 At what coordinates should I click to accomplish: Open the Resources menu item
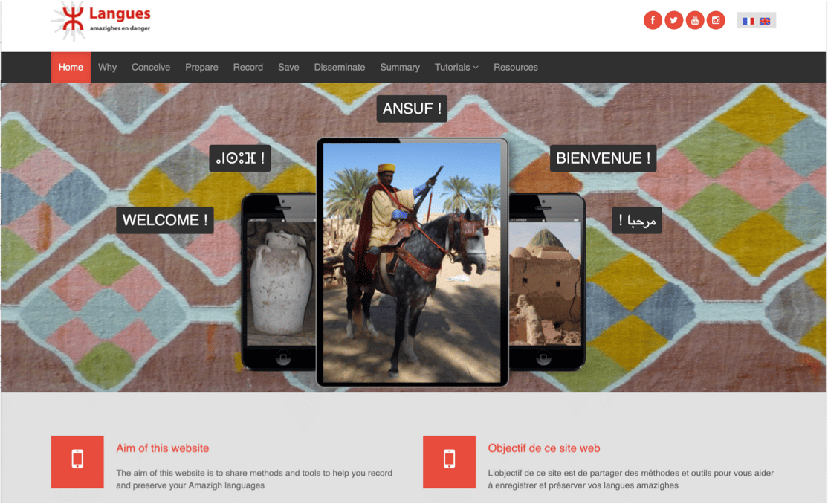click(x=515, y=67)
